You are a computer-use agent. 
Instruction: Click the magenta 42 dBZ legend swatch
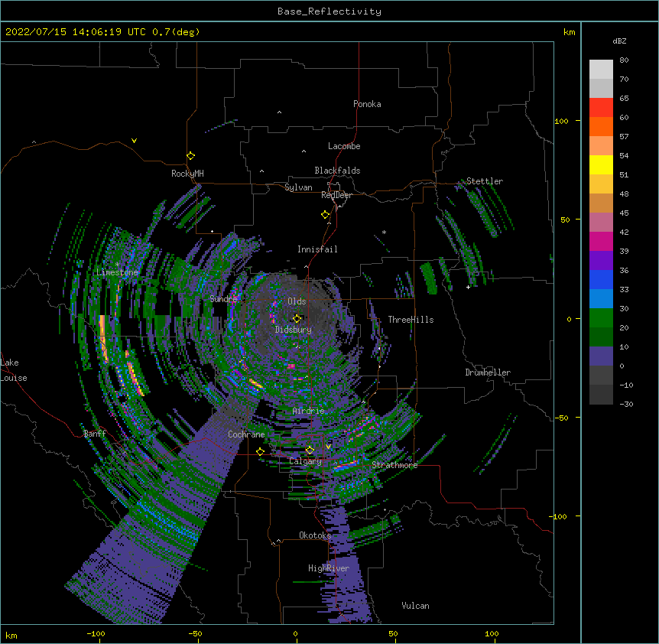tap(601, 241)
